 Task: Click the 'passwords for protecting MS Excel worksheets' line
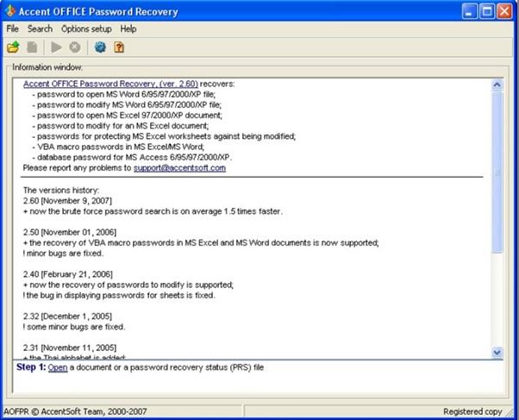164,136
